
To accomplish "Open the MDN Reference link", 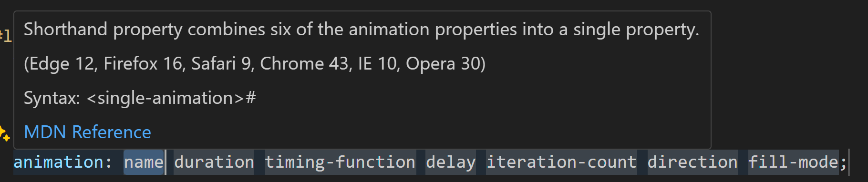I will (87, 132).
